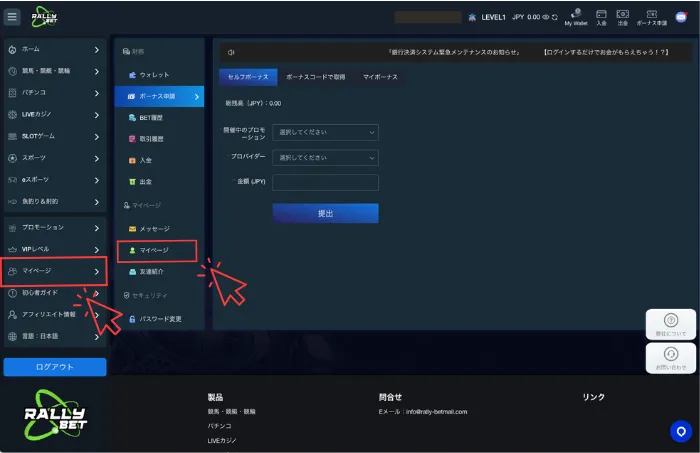Open パスワード変更 in the submenu
Screen dimensions: 700x453
160,319
